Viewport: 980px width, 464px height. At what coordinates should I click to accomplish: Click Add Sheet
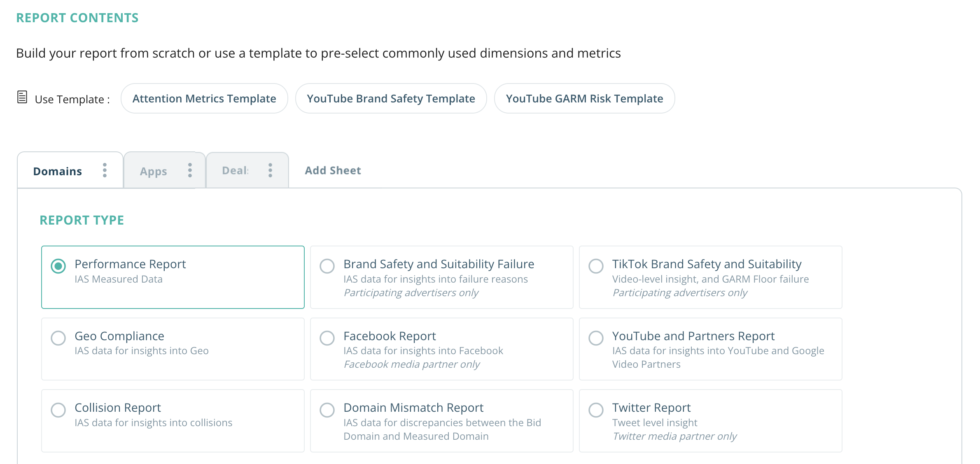(333, 170)
